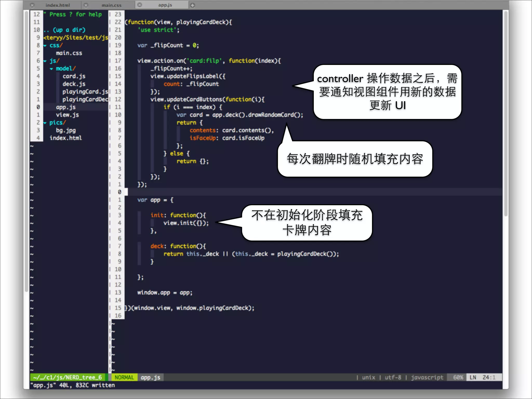Click the 'deck: function(){' line
Image resolution: width=532 pixels, height=399 pixels.
178,246
